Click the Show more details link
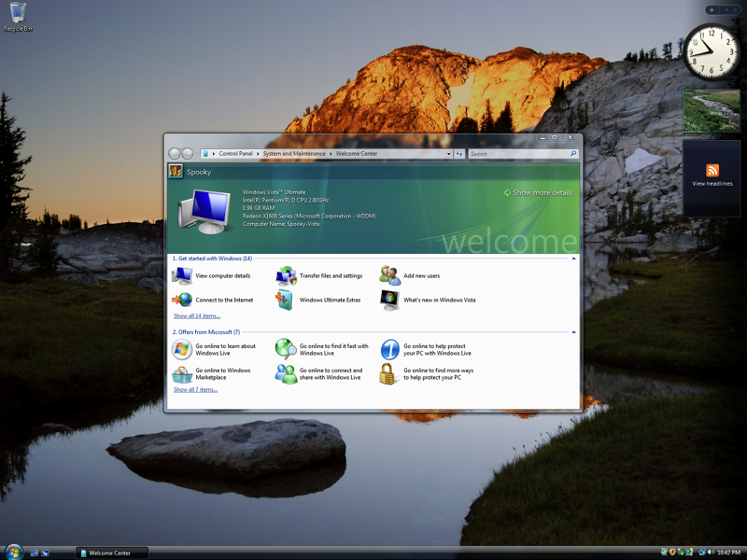 (x=543, y=192)
